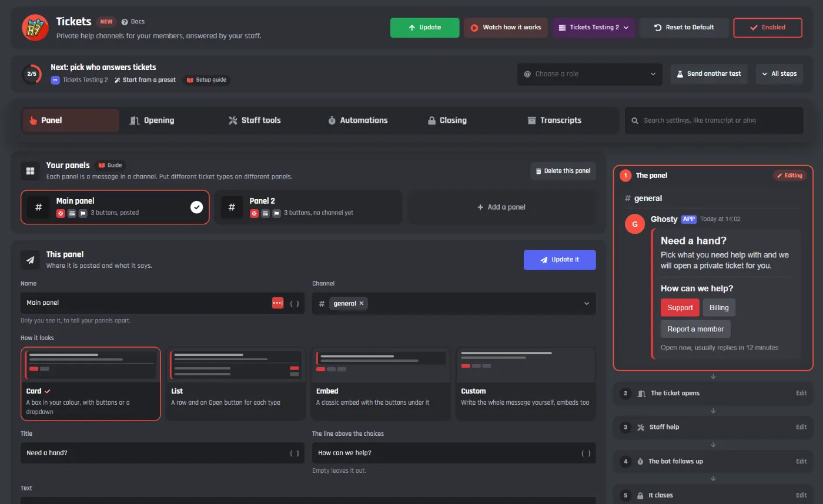Image resolution: width=823 pixels, height=504 pixels.
Task: Click Add a panel
Action: (501, 207)
